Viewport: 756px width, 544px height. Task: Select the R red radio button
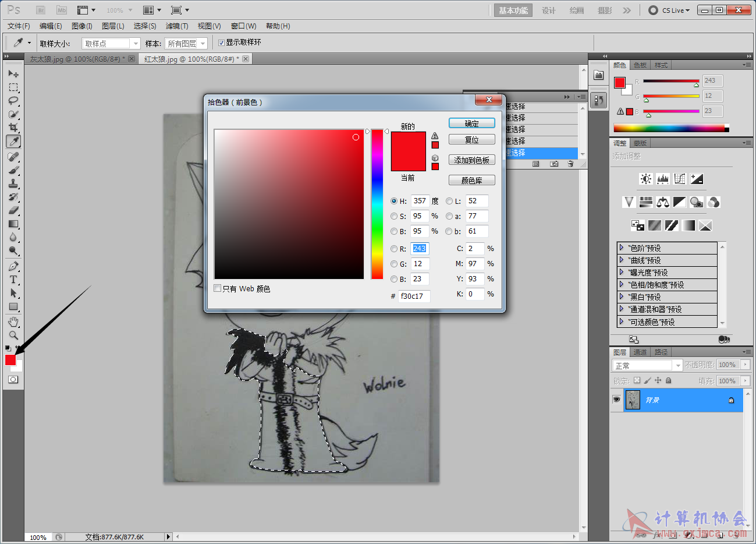click(x=394, y=249)
